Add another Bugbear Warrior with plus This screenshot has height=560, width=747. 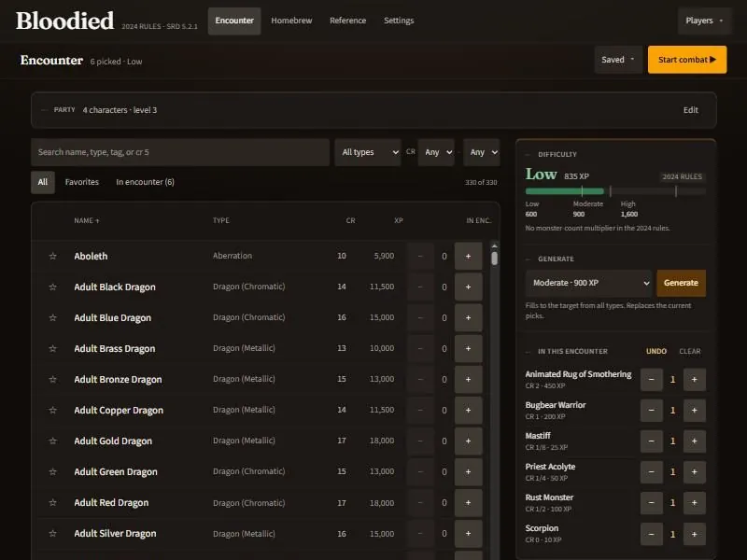tap(694, 410)
